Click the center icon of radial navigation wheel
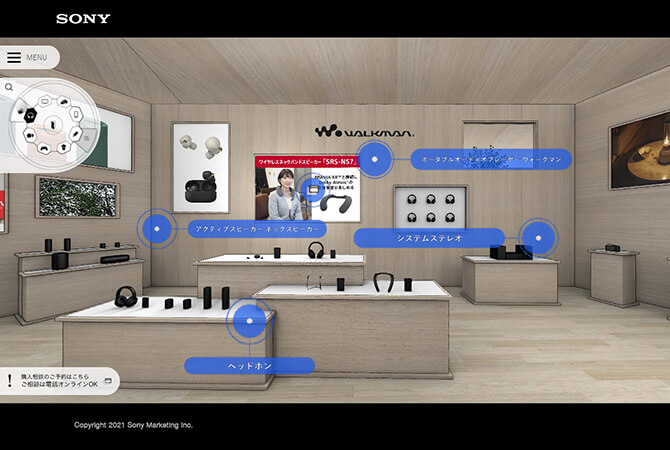The image size is (670, 450). [52, 125]
